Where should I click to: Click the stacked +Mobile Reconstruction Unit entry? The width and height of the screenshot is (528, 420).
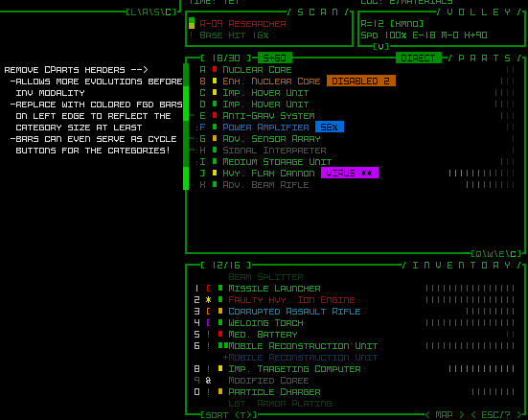pos(300,358)
